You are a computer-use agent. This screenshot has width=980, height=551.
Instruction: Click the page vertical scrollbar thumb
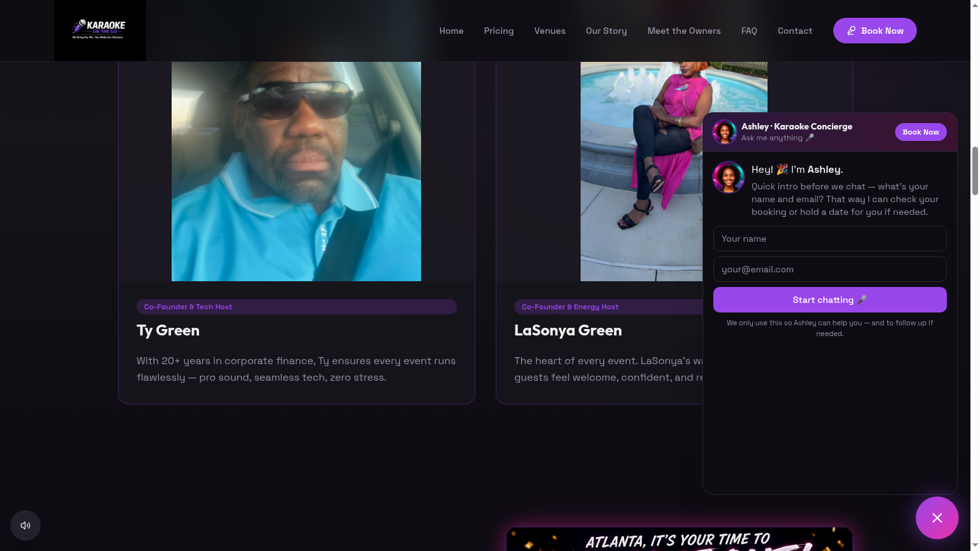[975, 170]
